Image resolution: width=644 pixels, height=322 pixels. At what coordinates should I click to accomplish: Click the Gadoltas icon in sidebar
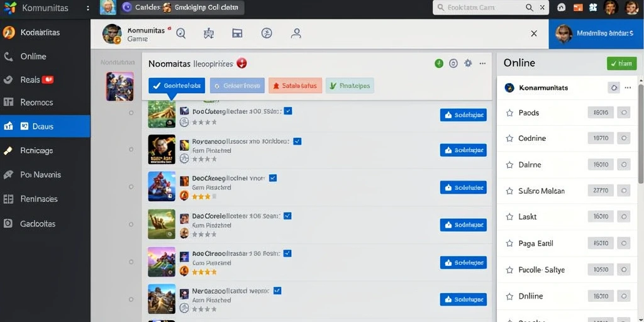tap(8, 223)
